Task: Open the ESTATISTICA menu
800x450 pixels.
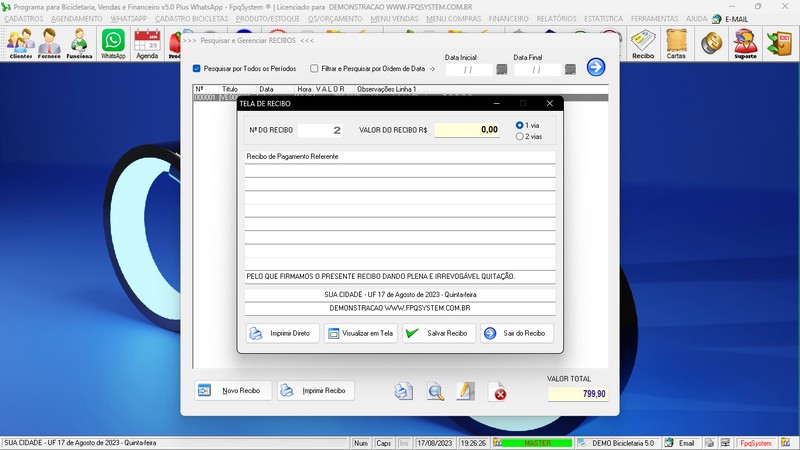Action: click(x=604, y=19)
